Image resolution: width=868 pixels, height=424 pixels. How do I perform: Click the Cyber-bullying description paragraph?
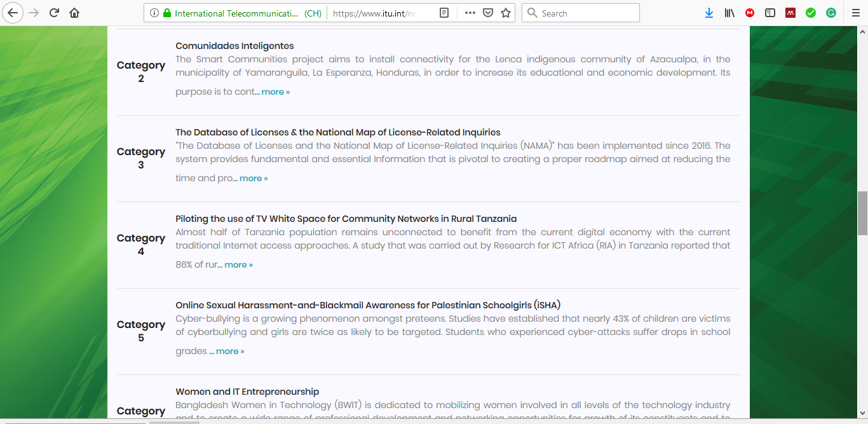453,335
